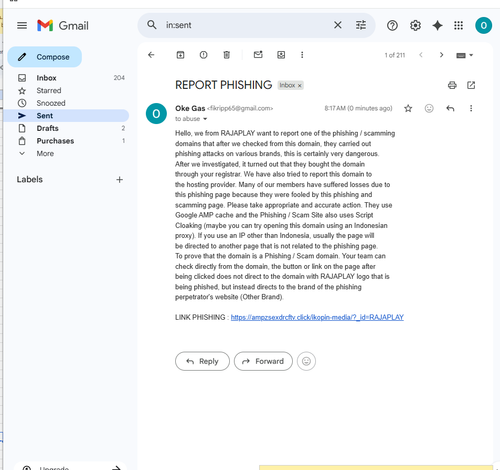
Task: Archive this email
Action: click(x=180, y=55)
